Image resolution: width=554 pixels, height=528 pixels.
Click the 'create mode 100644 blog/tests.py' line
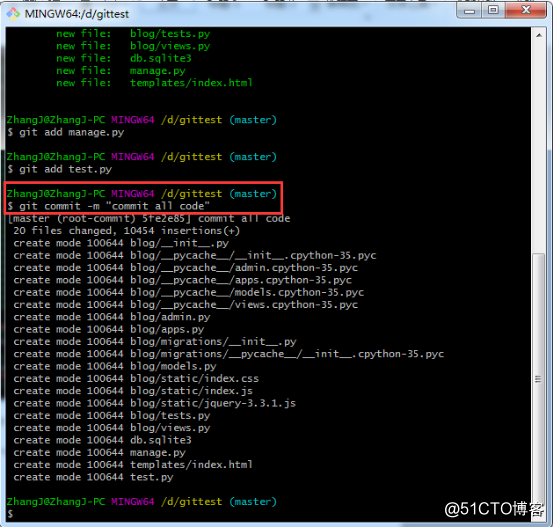click(x=112, y=416)
